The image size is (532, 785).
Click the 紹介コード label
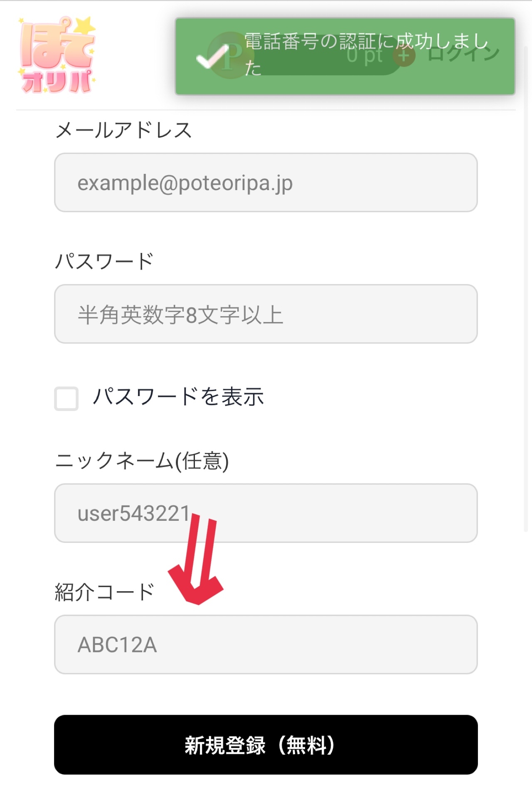[104, 592]
